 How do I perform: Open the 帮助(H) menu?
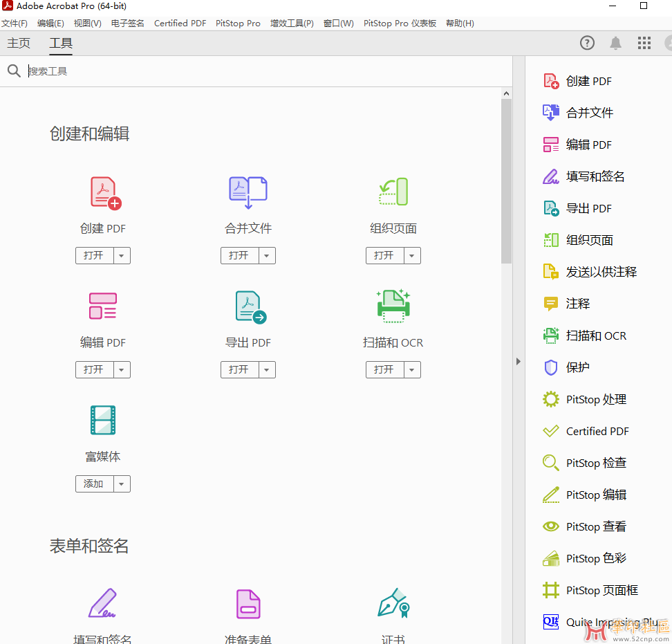click(x=460, y=23)
